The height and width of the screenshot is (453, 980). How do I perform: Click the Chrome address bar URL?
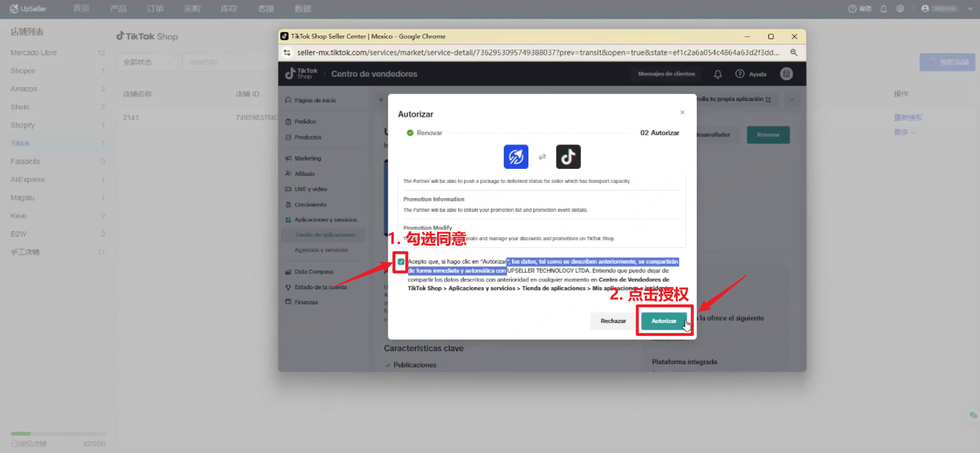click(x=538, y=53)
